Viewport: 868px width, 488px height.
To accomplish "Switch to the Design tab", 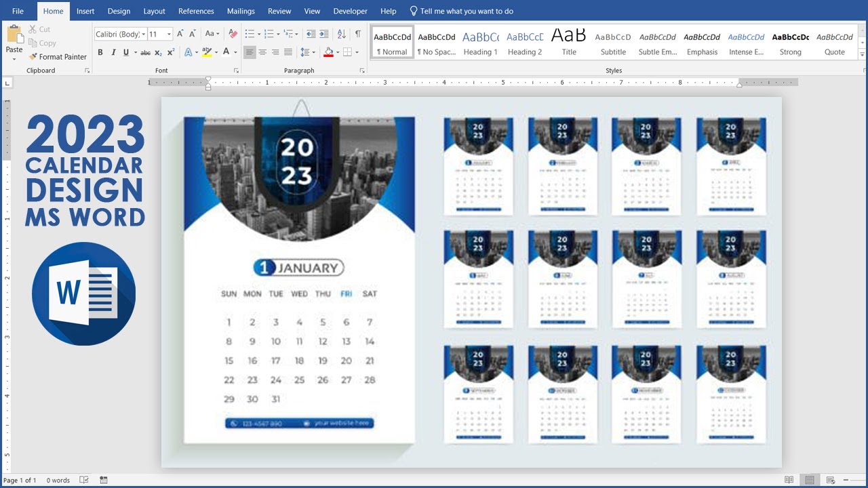I will [x=119, y=11].
